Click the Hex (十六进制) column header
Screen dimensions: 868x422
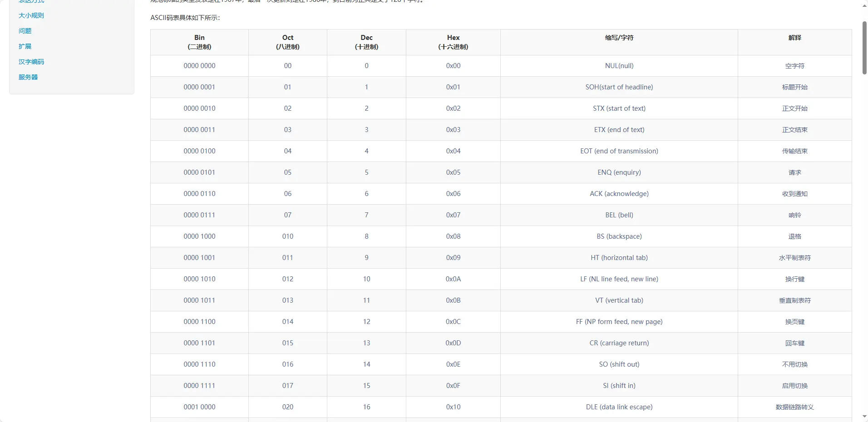point(453,42)
